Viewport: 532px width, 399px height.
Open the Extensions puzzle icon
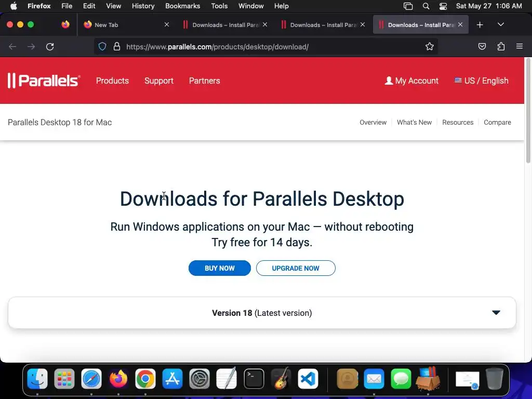(x=501, y=46)
